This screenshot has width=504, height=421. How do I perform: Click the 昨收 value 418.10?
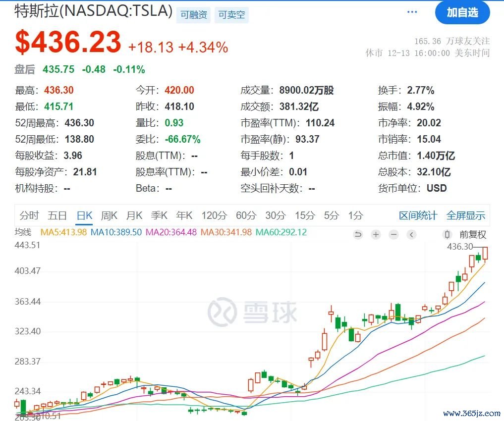pos(179,106)
